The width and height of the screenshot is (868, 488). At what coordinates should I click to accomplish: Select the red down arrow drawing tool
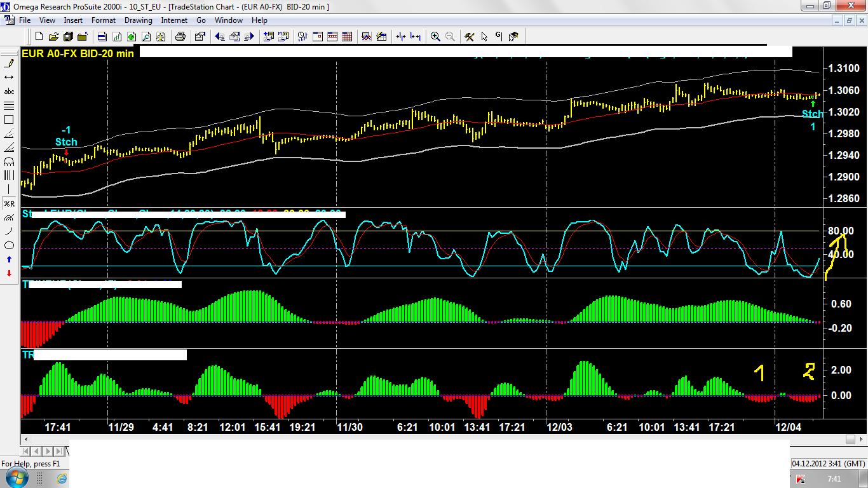pos(10,273)
